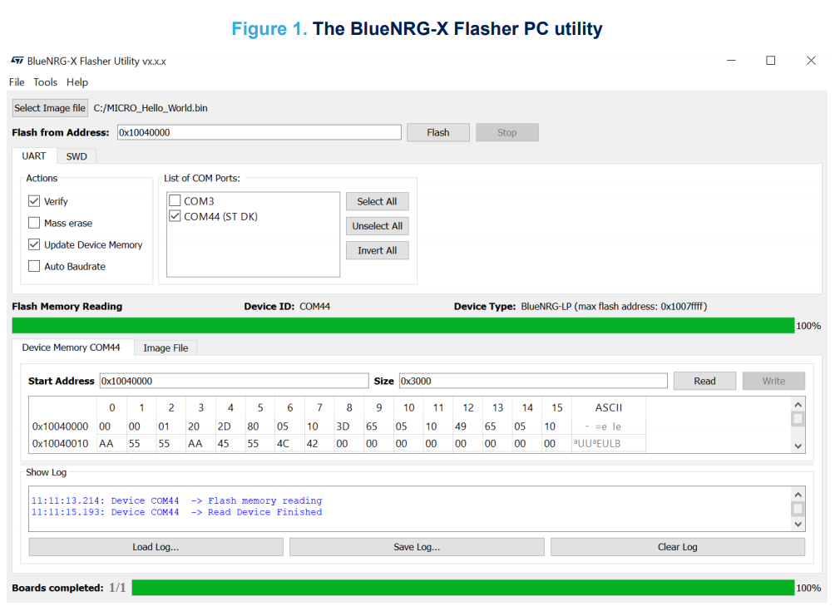Click log up scroll arrow
Viewport: 840px width, 616px height.
(798, 495)
